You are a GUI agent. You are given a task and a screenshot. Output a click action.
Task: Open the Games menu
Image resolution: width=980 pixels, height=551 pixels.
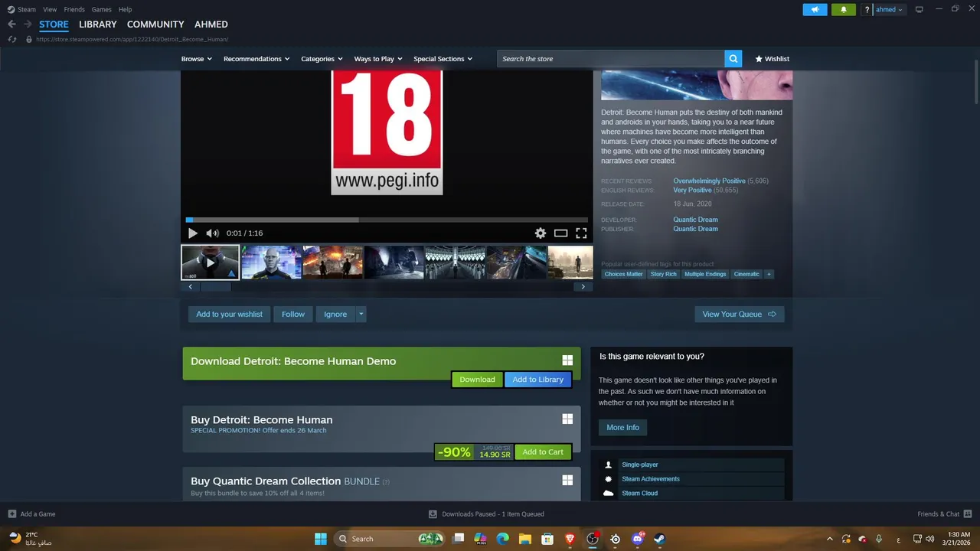coord(101,9)
